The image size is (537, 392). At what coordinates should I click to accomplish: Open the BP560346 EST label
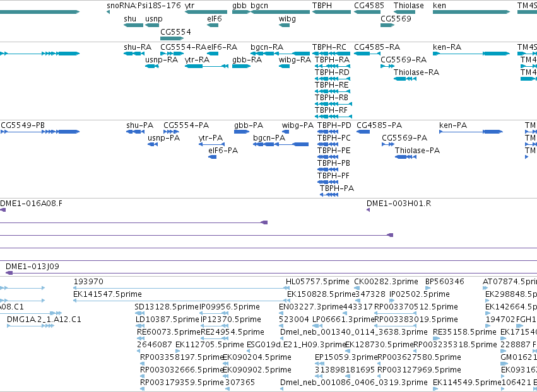444,282
